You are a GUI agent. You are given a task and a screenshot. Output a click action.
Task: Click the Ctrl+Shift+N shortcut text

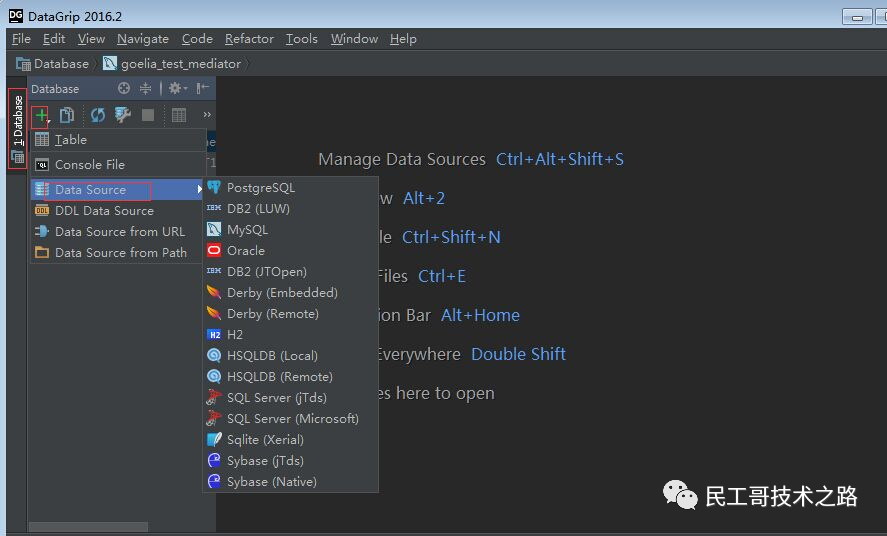(451, 237)
